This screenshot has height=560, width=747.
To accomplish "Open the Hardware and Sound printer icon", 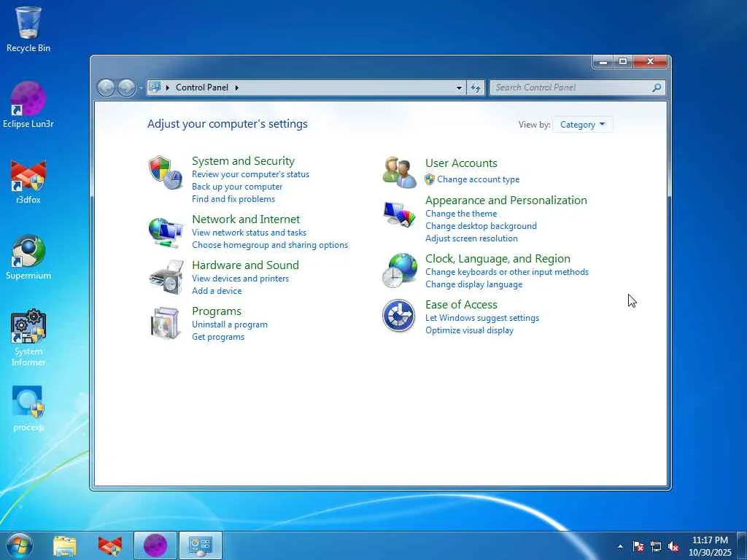I will click(166, 277).
